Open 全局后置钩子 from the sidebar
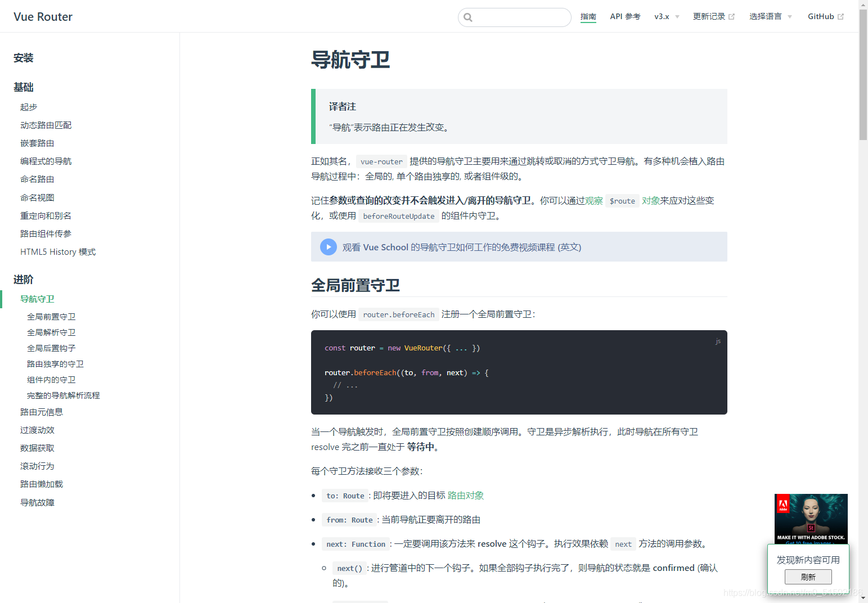This screenshot has width=868, height=603. pyautogui.click(x=51, y=348)
